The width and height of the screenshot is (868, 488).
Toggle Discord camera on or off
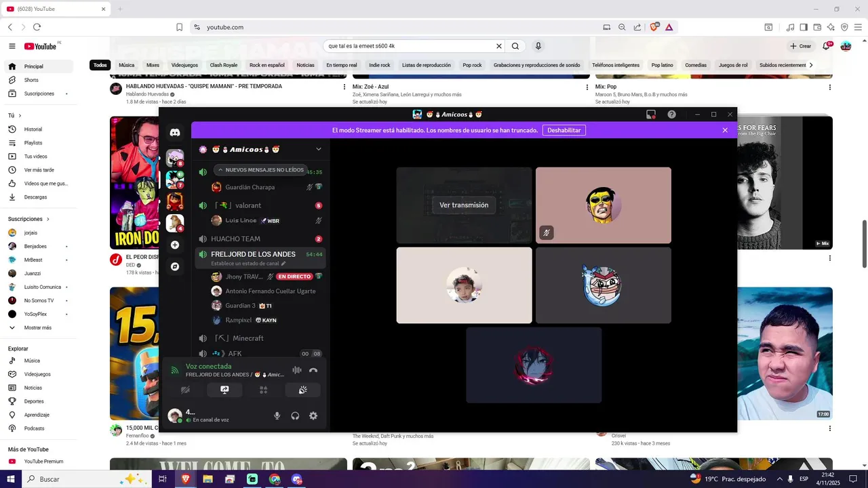point(185,390)
